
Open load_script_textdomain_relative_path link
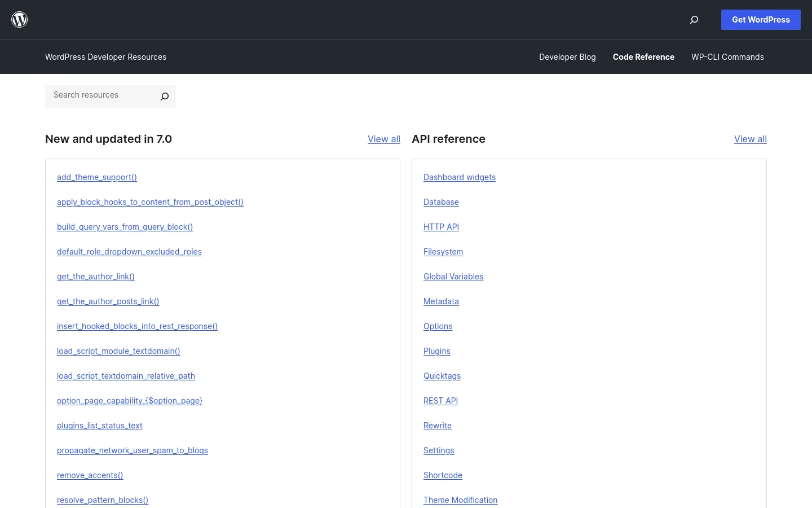[126, 376]
